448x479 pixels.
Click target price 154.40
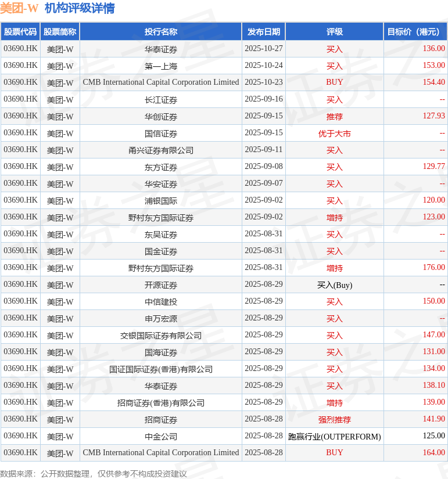[x=433, y=82]
